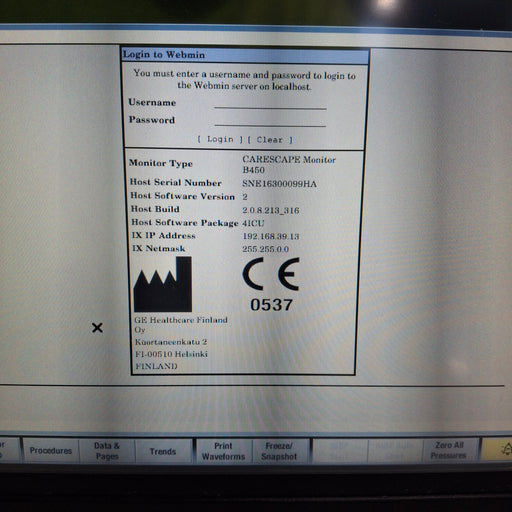Click IP address 192.168.39.13

click(271, 236)
